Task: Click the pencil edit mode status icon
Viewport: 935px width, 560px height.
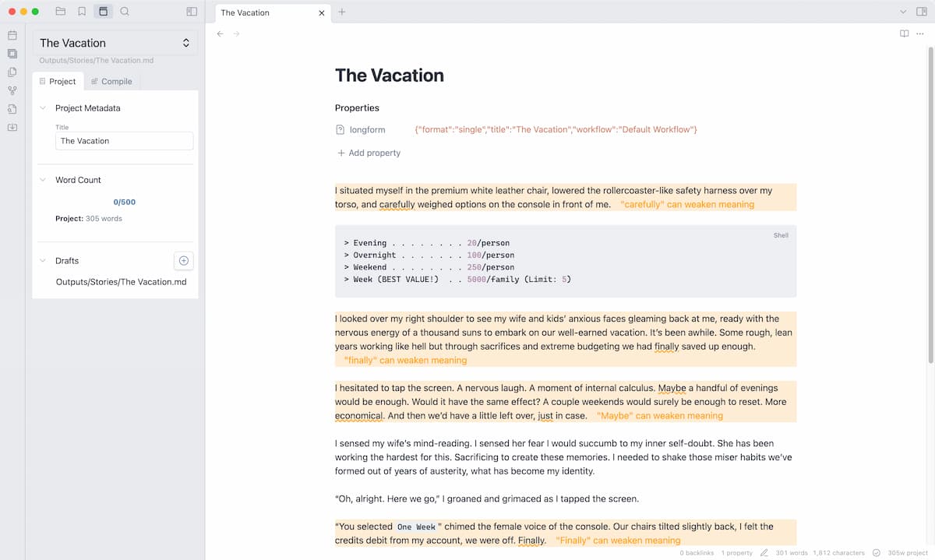Action: (x=764, y=553)
